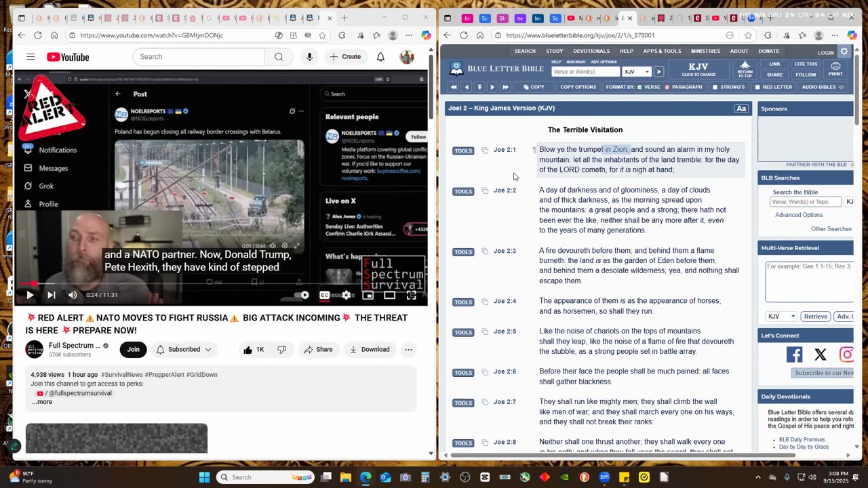Viewport: 868px width, 488px height.
Task: Switch player to miniplayer mode
Action: pos(368,295)
